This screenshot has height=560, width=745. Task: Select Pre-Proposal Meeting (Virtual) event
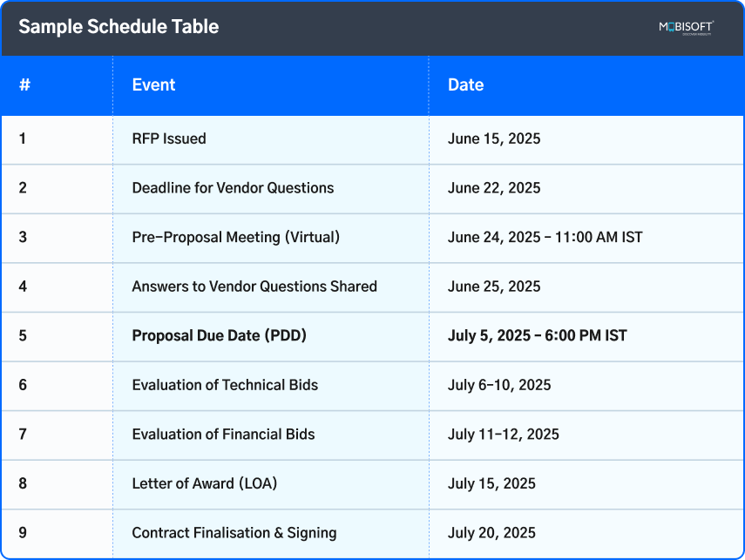point(235,237)
